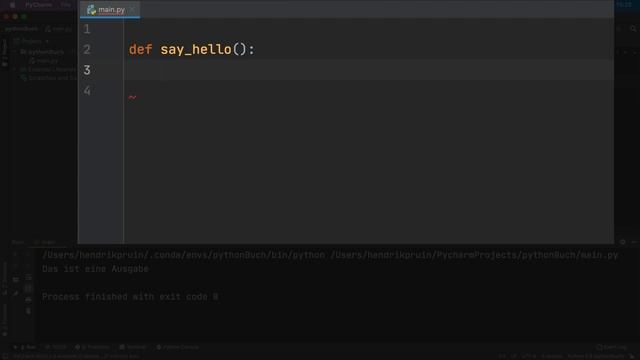Change indent setting '4 spaces' in status bar

(x=552, y=356)
